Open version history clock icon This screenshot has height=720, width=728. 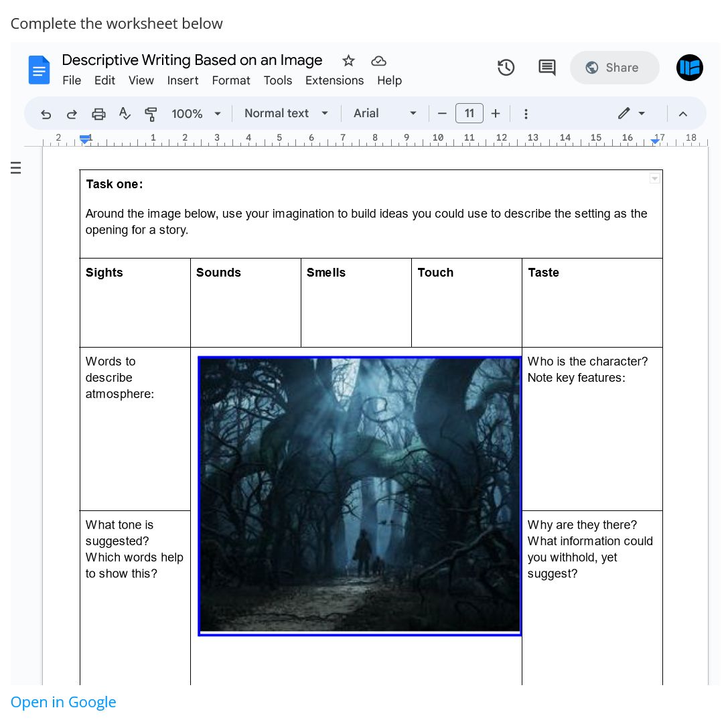tap(506, 68)
